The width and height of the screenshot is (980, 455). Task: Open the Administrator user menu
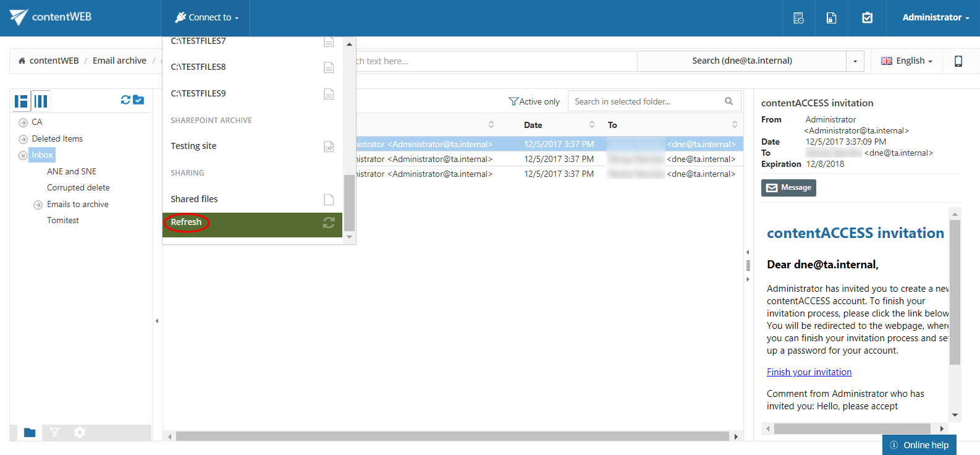936,17
